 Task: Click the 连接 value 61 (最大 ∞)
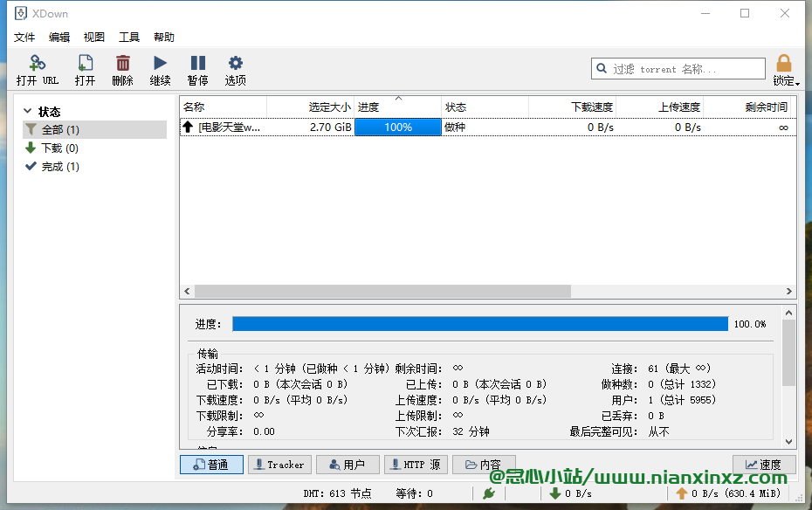[679, 369]
